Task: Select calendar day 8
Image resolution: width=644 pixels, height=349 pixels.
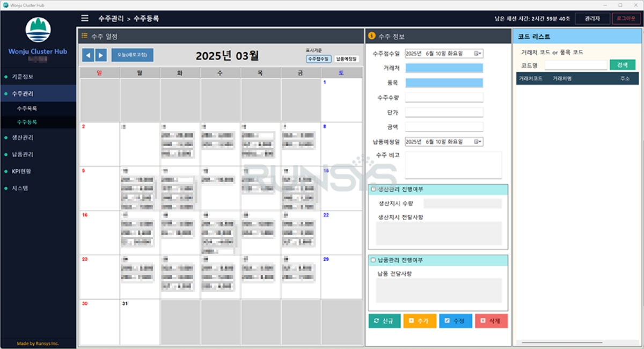Action: pos(342,144)
